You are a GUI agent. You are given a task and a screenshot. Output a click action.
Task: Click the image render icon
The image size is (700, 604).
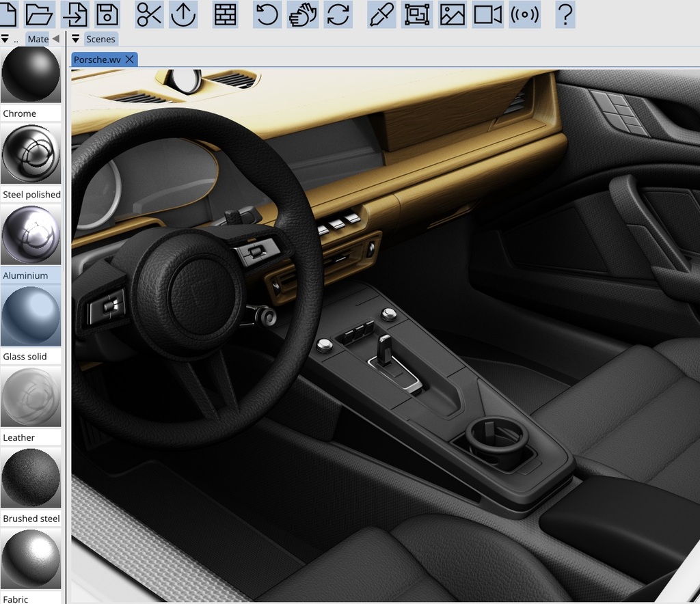[x=452, y=14]
